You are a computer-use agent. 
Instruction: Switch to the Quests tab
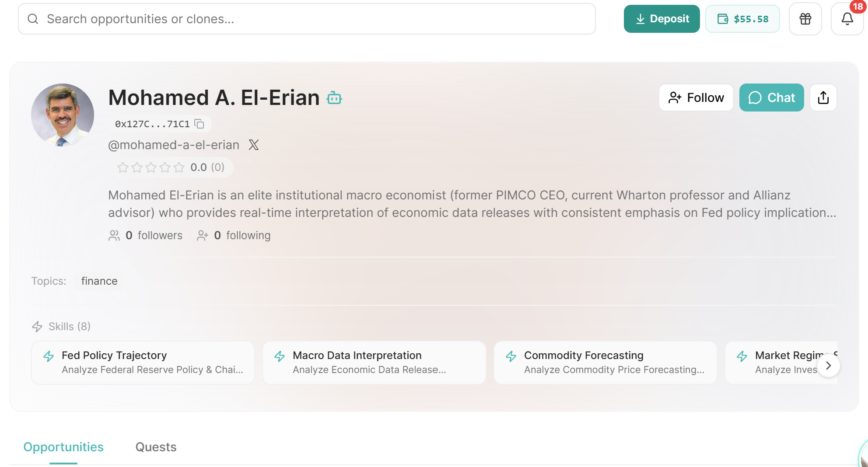click(156, 447)
